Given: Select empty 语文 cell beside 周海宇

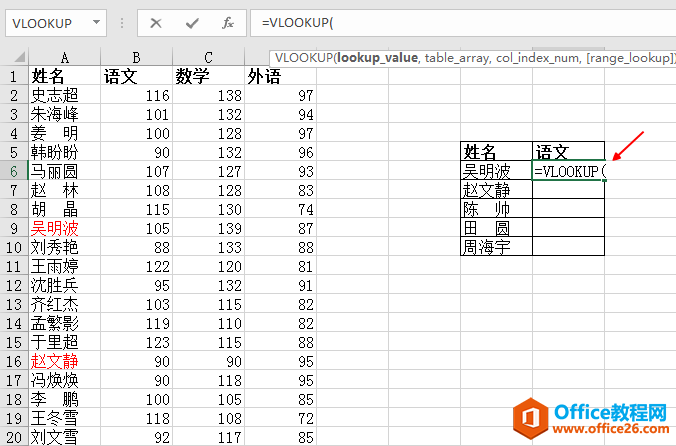Looking at the screenshot, I should 568,247.
